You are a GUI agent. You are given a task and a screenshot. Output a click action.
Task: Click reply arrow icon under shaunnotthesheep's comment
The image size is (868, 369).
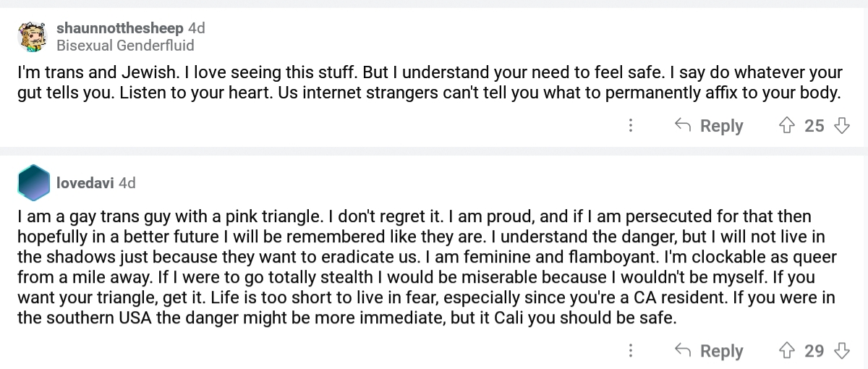tap(682, 126)
